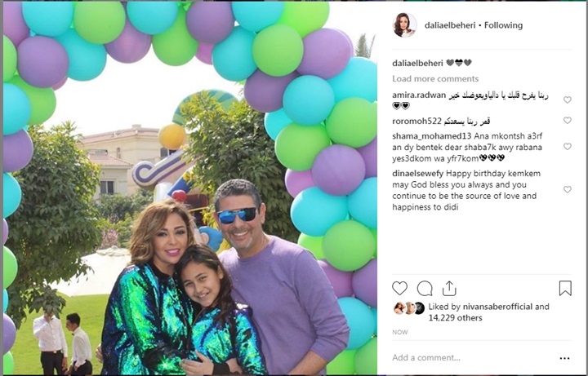
Task: Focus the Add a comment field
Action: [473, 358]
